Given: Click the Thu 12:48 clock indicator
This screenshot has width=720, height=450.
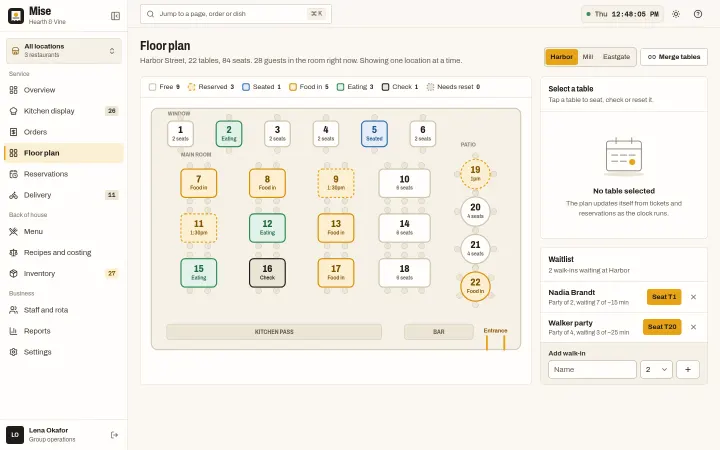Looking at the screenshot, I should click(622, 14).
